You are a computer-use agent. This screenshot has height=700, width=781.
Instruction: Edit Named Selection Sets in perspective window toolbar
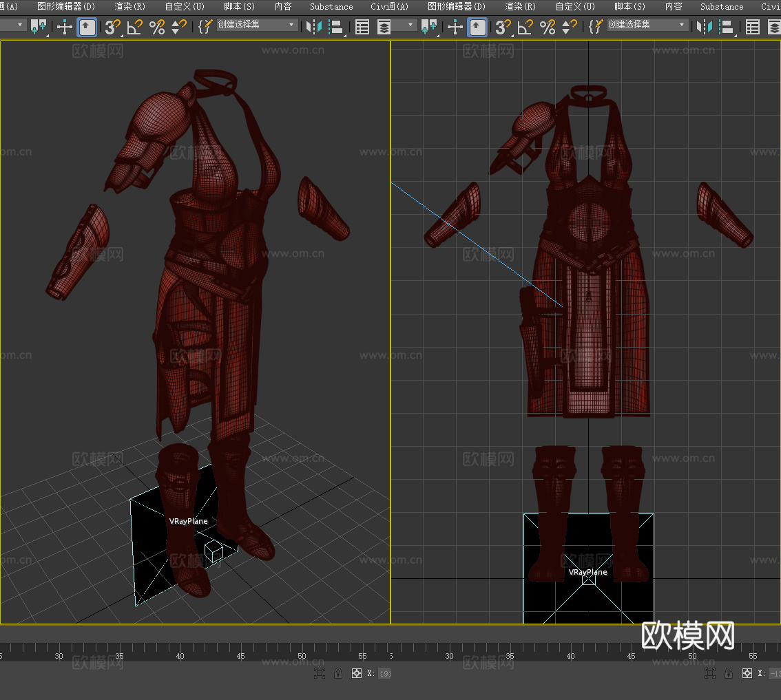click(205, 26)
